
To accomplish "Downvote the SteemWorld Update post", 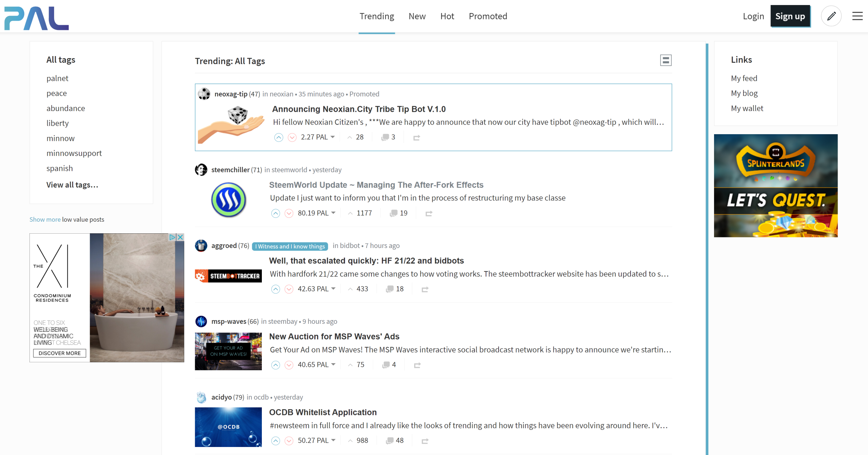I will click(289, 213).
